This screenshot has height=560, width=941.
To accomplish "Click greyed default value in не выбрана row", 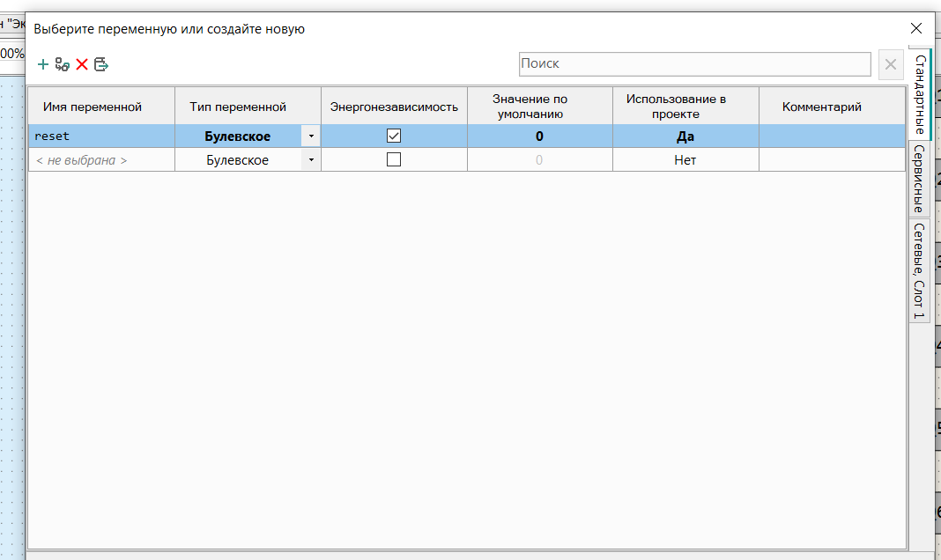I will point(540,160).
